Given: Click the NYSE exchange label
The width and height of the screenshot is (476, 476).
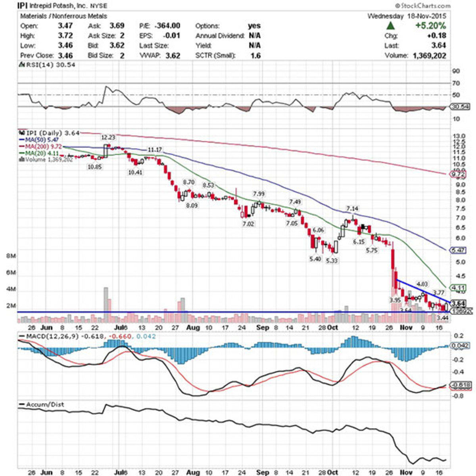Looking at the screenshot, I should (x=99, y=6).
